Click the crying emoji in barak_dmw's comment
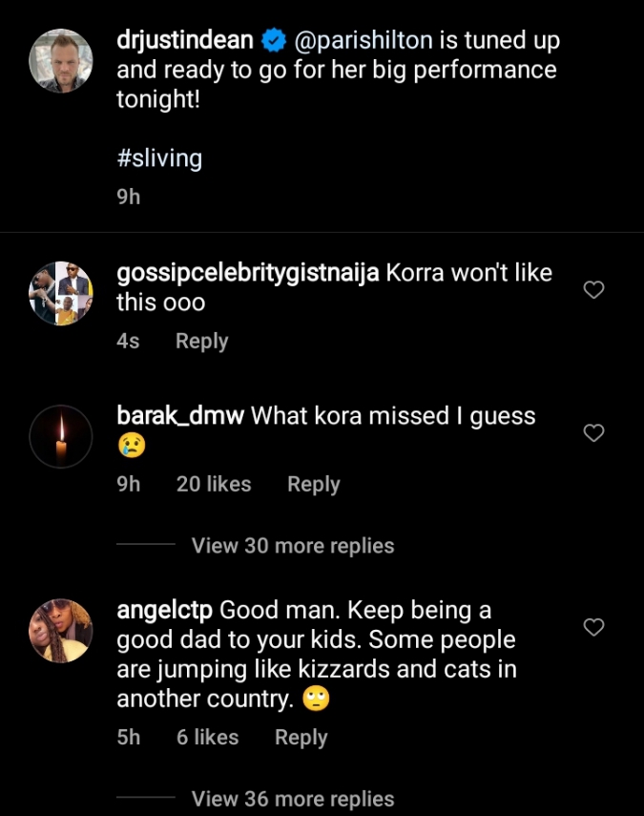The image size is (644, 816). point(132,447)
